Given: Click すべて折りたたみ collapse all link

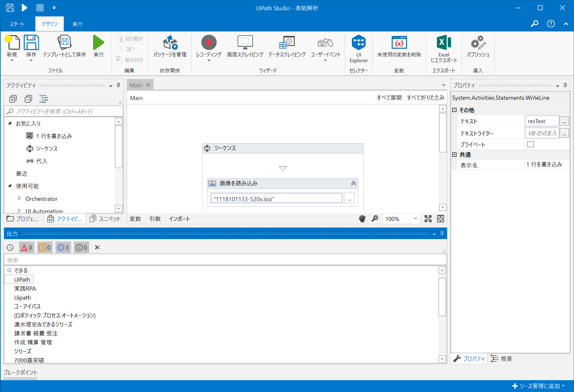Looking at the screenshot, I should 425,98.
